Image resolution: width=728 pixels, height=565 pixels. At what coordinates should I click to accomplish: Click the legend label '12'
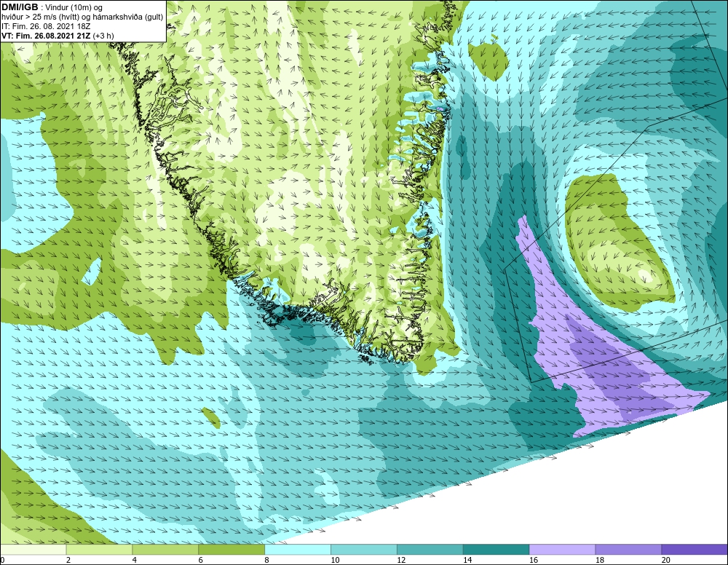401,560
